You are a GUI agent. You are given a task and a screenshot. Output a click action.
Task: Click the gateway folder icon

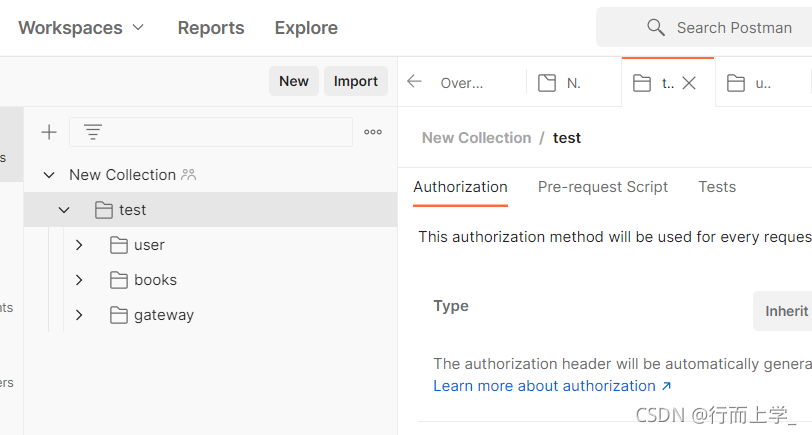(119, 315)
